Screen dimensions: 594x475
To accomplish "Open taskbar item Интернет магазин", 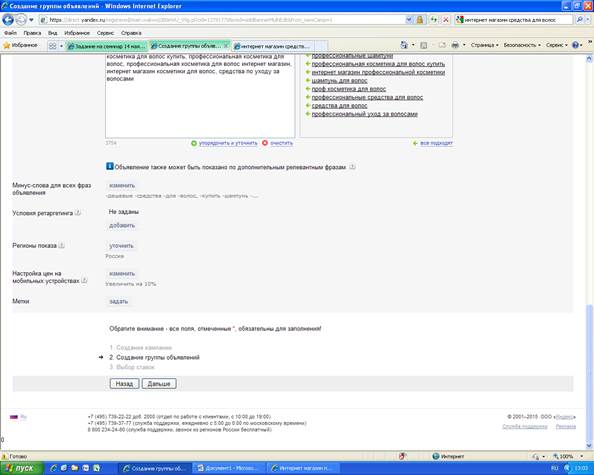I will 303,469.
